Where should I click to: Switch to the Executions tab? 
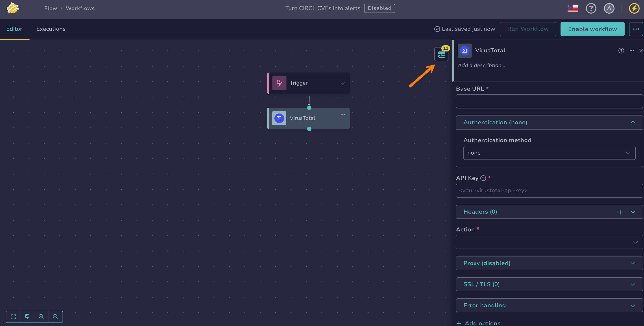pos(51,29)
